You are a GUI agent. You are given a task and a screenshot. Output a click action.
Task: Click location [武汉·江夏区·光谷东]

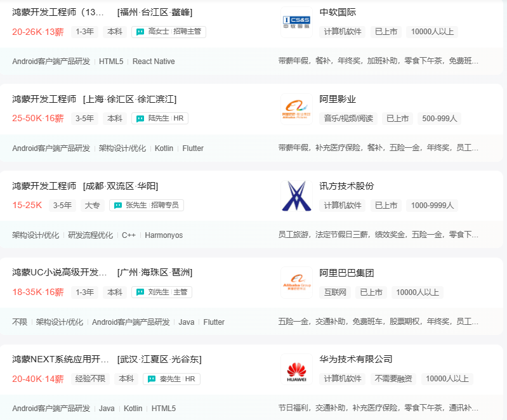(159, 359)
